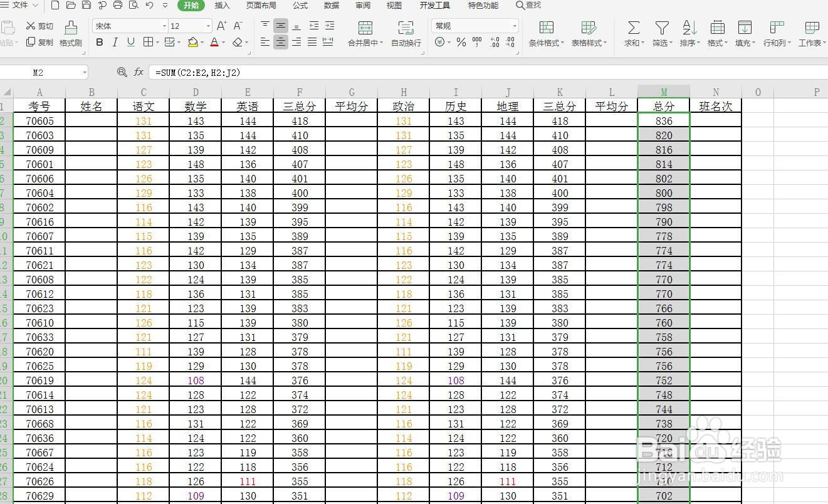The height and width of the screenshot is (504, 828).
Task: Click decrease decimal places icon
Action: 510,42
